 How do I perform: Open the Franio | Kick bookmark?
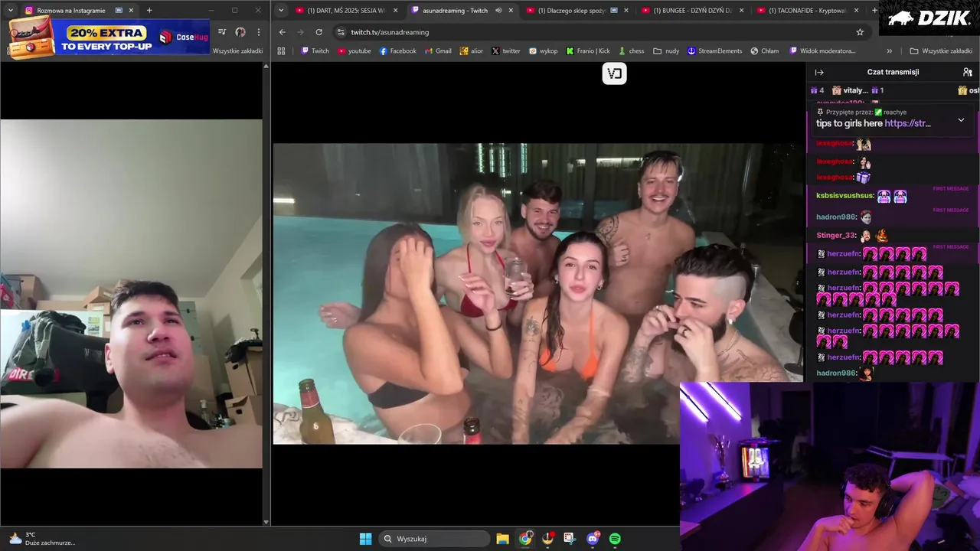click(588, 51)
